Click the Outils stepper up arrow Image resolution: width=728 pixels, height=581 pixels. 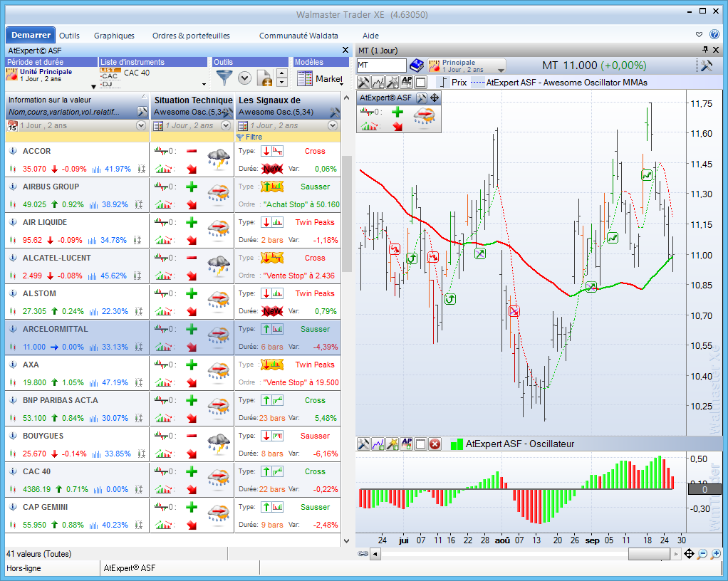[x=281, y=74]
